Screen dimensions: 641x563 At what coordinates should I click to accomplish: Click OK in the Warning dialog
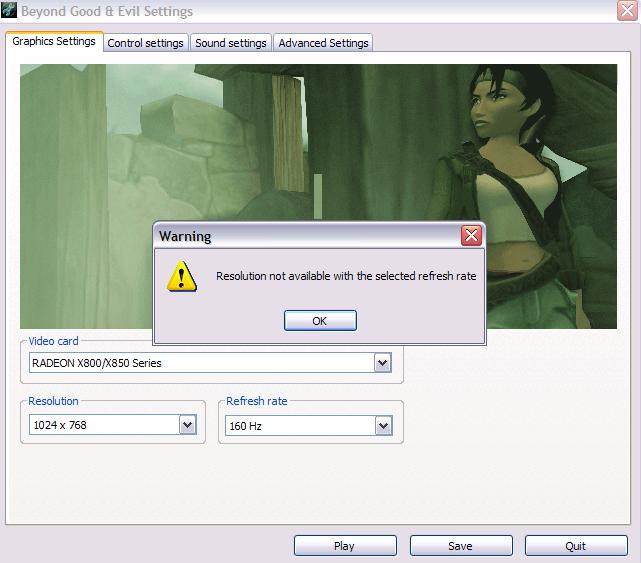click(x=320, y=321)
